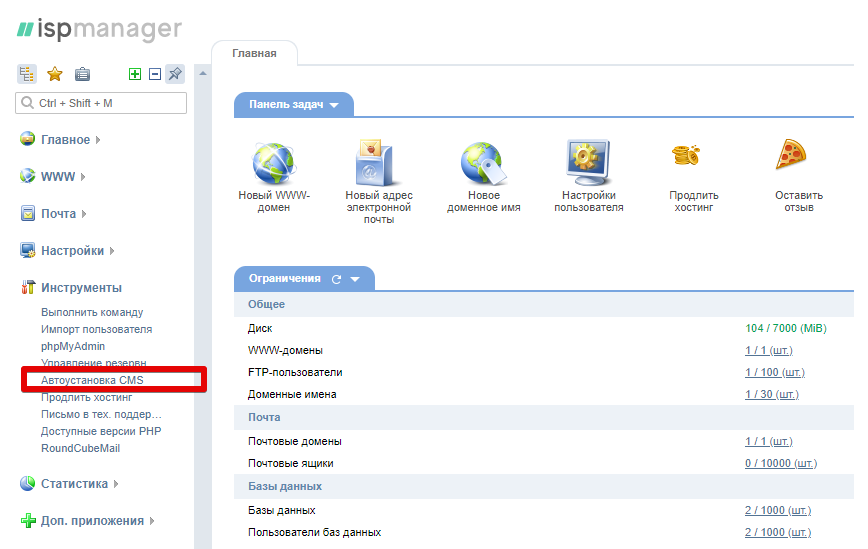Refresh the Ограничения panel
868x549 pixels.
coord(336,279)
